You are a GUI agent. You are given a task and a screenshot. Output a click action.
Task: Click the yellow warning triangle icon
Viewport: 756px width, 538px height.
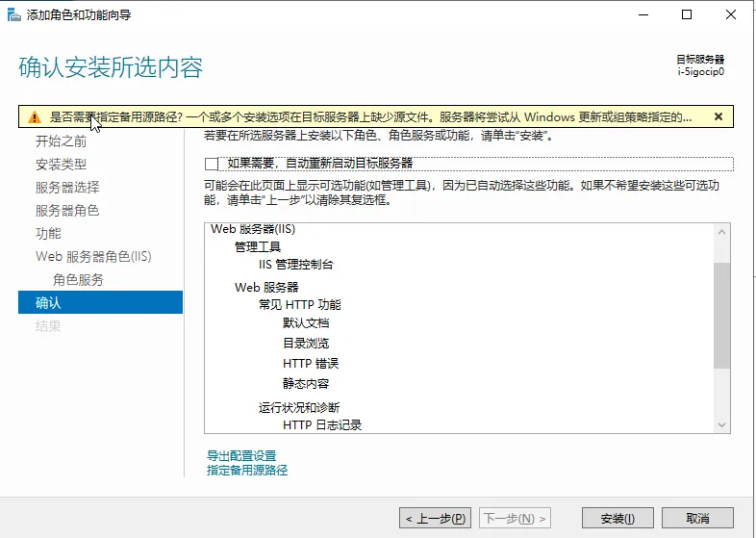point(35,116)
